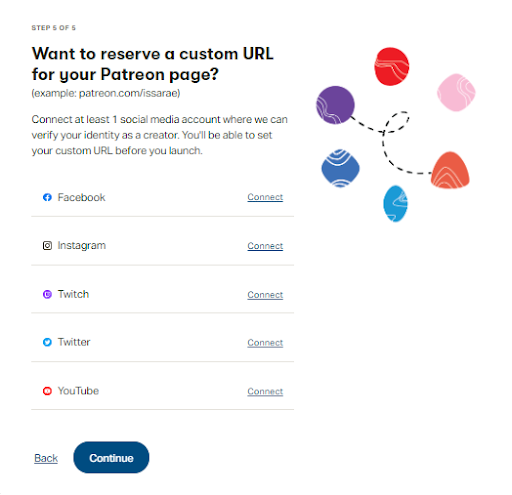512x495 pixels.
Task: Connect your Facebook account
Action: [x=265, y=197]
